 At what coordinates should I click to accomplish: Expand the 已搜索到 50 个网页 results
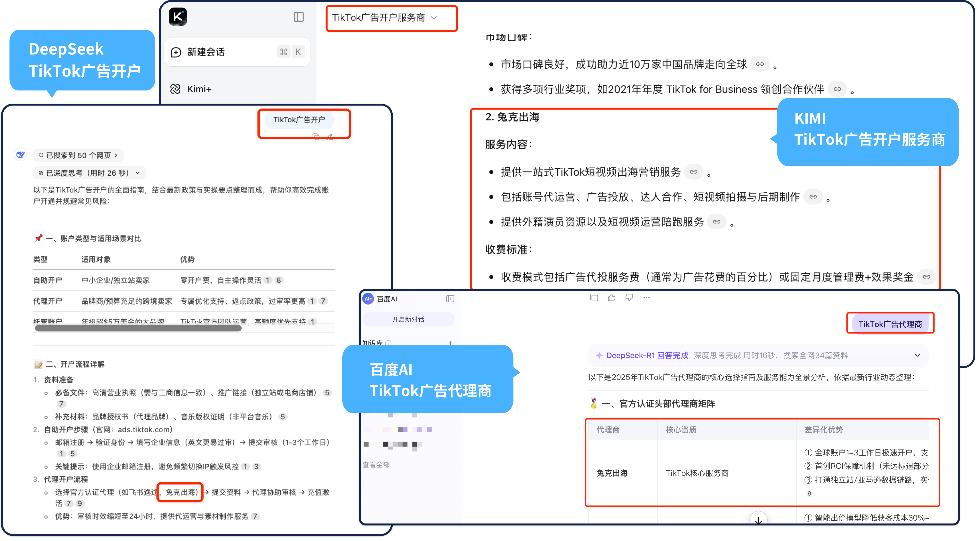(x=78, y=155)
